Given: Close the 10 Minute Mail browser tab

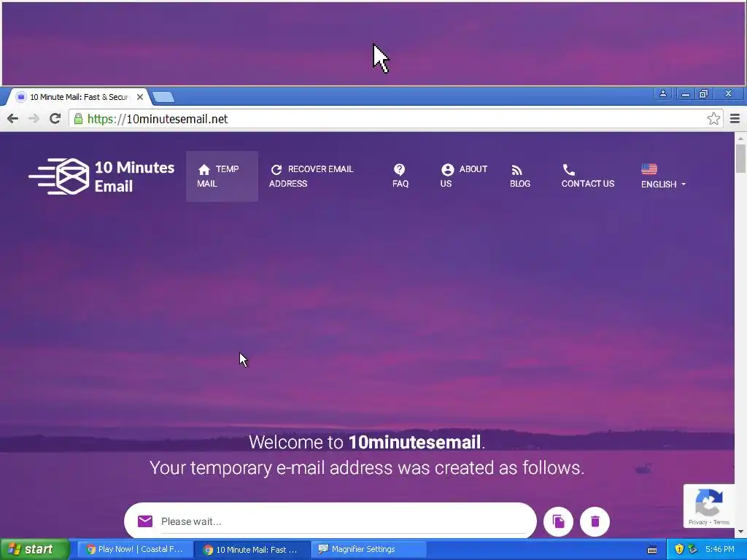Looking at the screenshot, I should tap(139, 97).
